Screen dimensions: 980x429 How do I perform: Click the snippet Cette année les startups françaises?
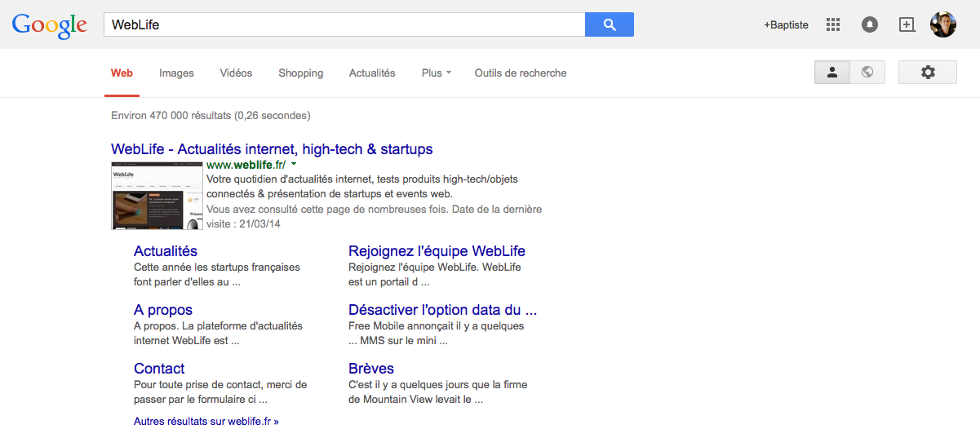click(217, 275)
